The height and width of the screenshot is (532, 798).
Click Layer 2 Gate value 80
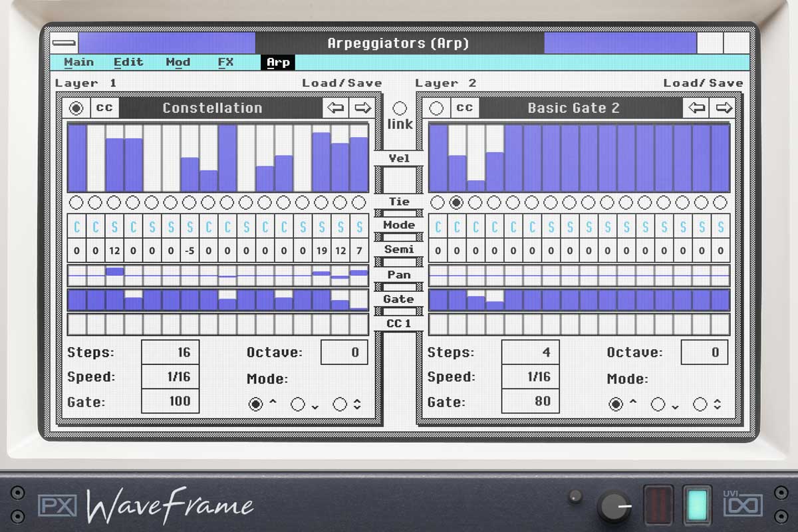(530, 402)
